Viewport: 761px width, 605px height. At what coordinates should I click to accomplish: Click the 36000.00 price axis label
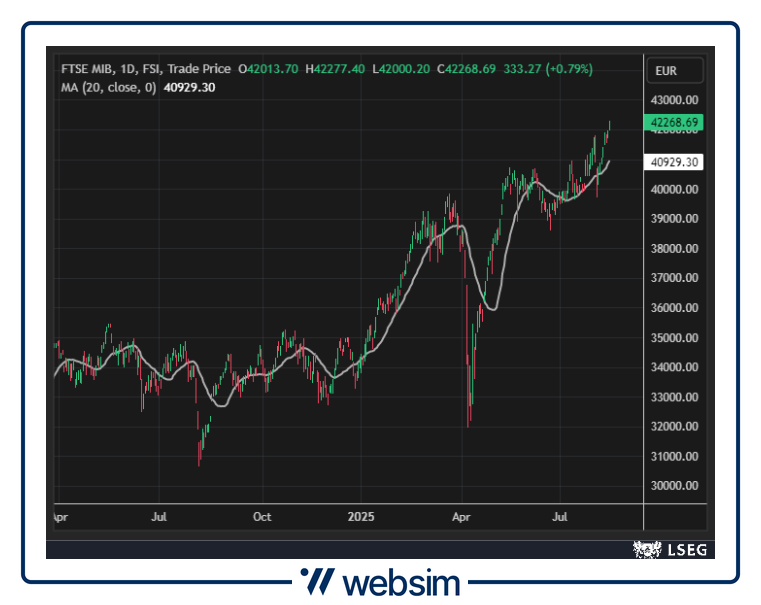[x=674, y=308]
